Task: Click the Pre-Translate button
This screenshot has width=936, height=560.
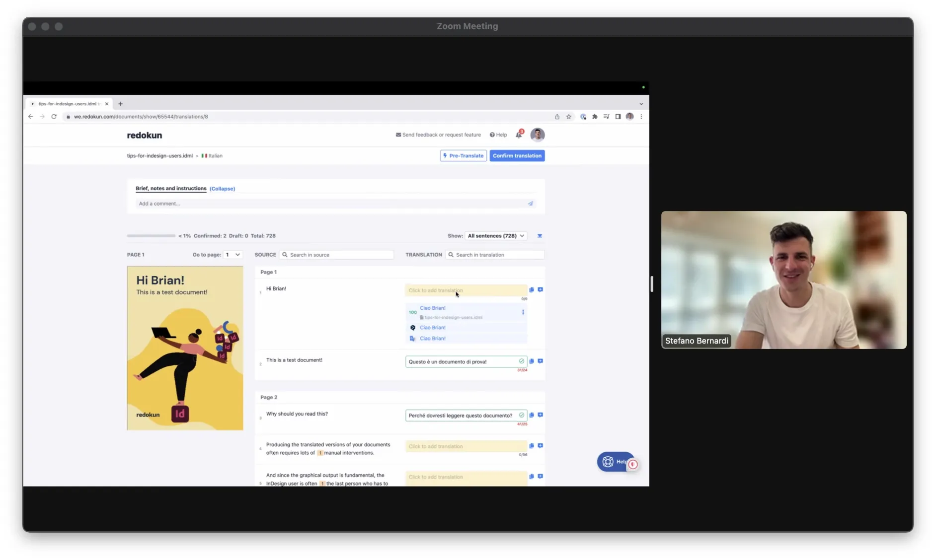Action: 463,156
